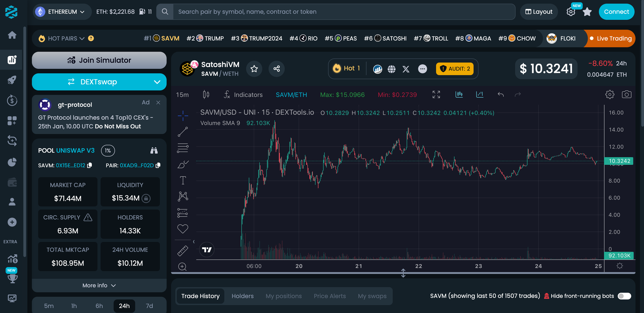
Task: Click the 1% pool fee badge
Action: 108,151
